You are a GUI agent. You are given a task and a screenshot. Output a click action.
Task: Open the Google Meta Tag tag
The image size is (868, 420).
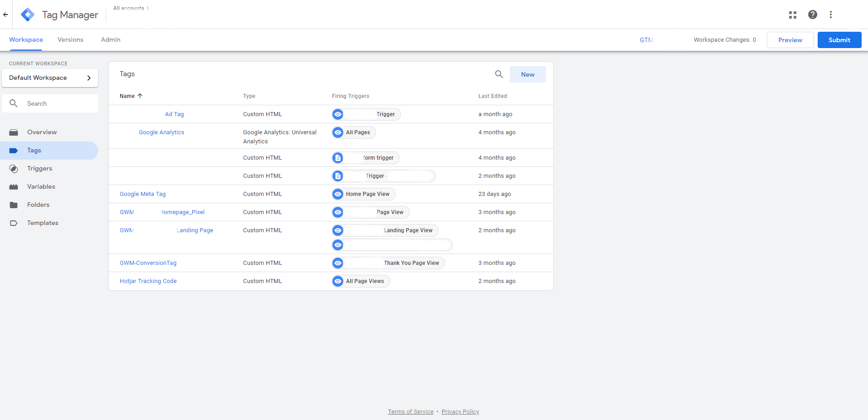click(x=143, y=194)
